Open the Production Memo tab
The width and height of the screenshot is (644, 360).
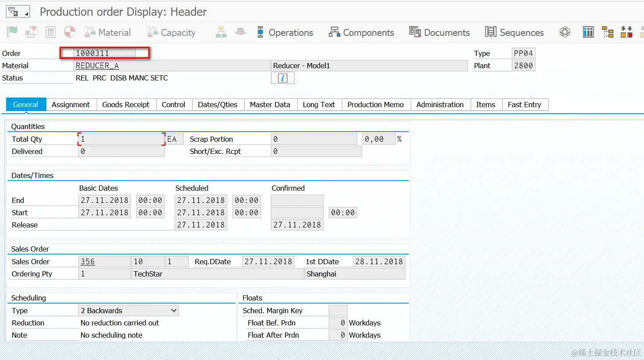[x=376, y=105]
